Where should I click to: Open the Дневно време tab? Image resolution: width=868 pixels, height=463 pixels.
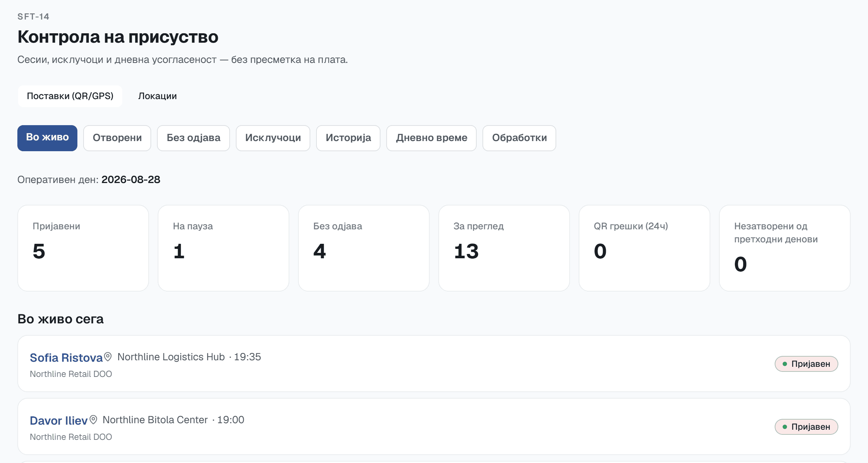pyautogui.click(x=431, y=138)
